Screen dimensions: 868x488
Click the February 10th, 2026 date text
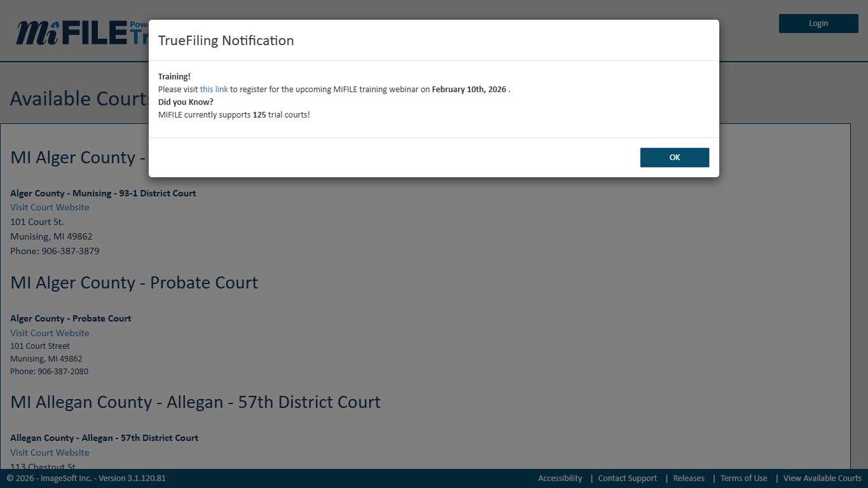[x=469, y=90]
